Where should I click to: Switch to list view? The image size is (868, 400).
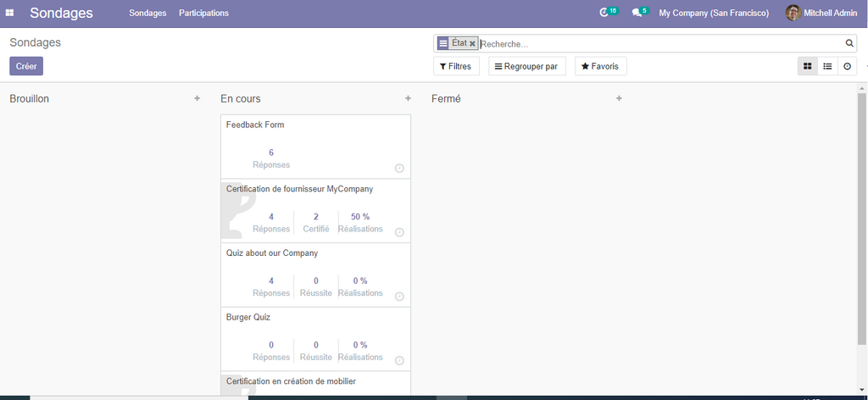pos(827,66)
